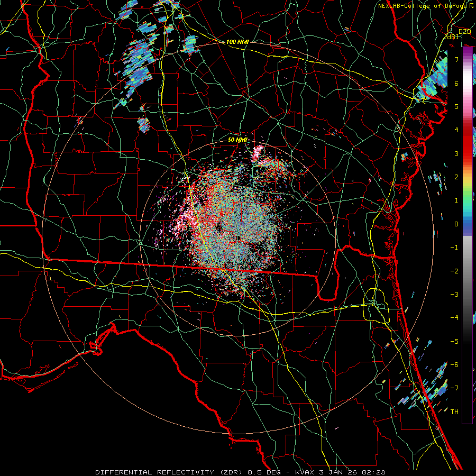Click the dB units label above color scale

pyautogui.click(x=452, y=36)
